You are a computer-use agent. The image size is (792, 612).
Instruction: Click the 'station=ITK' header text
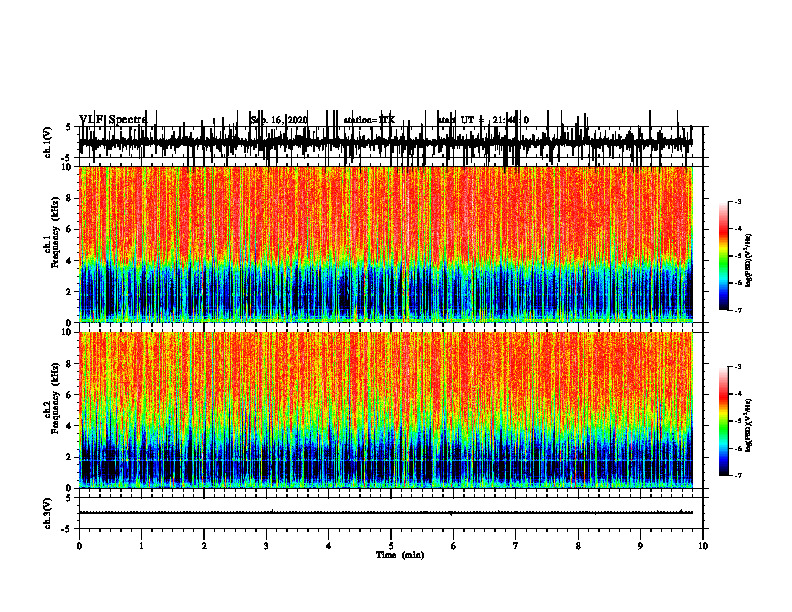pos(369,120)
